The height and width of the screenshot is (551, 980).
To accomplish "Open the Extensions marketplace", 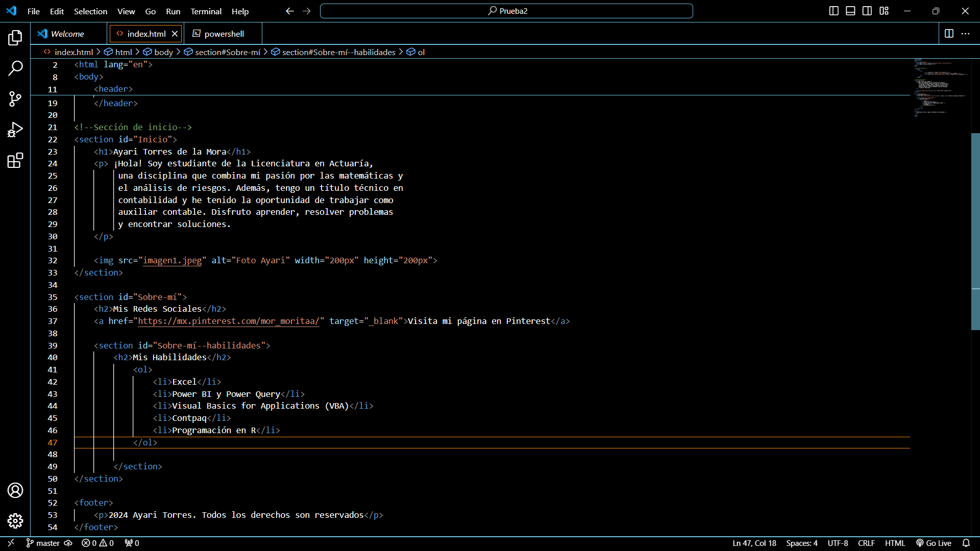I will tap(15, 160).
